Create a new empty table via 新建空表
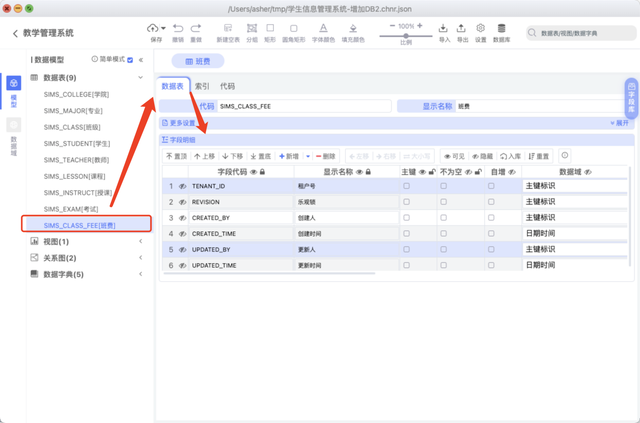This screenshot has height=423, width=640. (x=228, y=28)
